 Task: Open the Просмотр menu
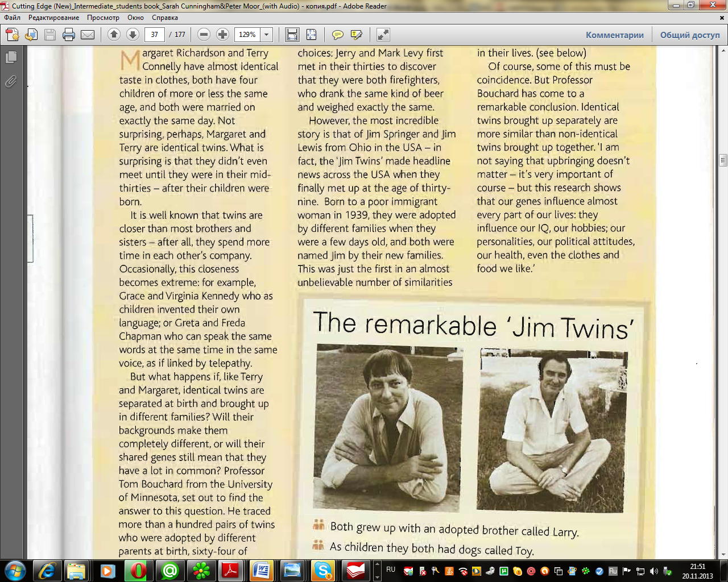tap(103, 18)
